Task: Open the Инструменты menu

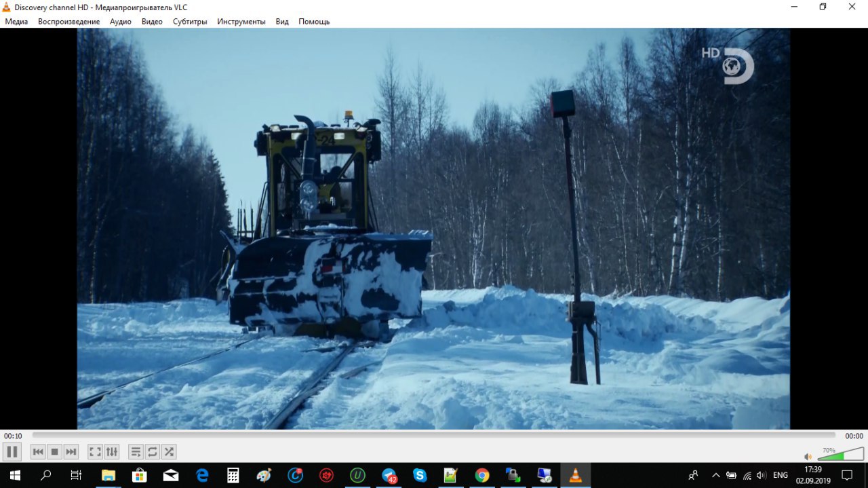Action: (241, 21)
